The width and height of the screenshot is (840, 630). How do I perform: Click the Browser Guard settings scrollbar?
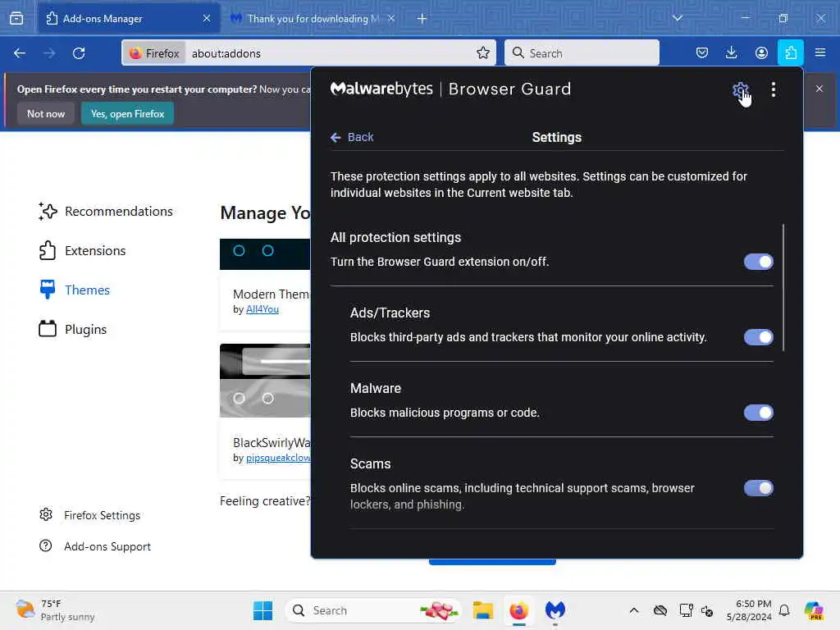(783, 288)
